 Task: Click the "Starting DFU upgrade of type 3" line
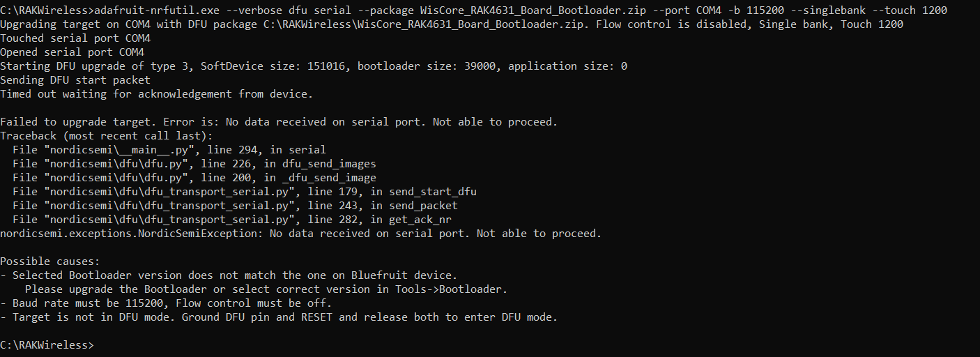pyautogui.click(x=314, y=66)
